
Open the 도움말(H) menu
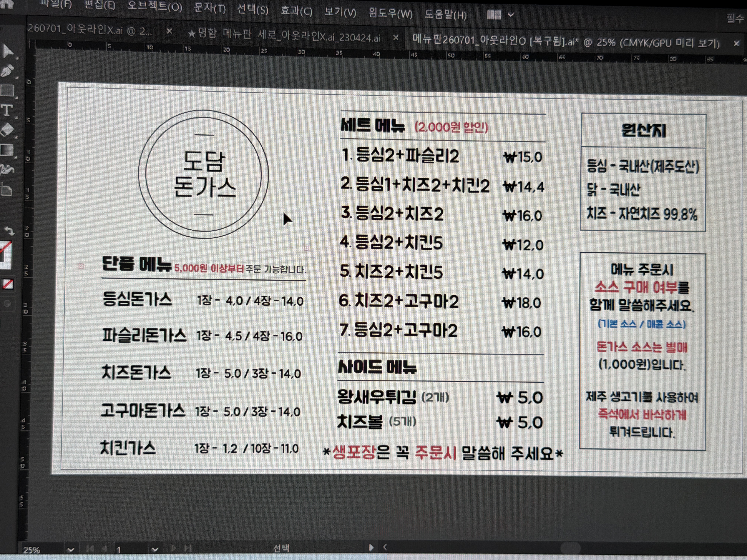click(446, 14)
